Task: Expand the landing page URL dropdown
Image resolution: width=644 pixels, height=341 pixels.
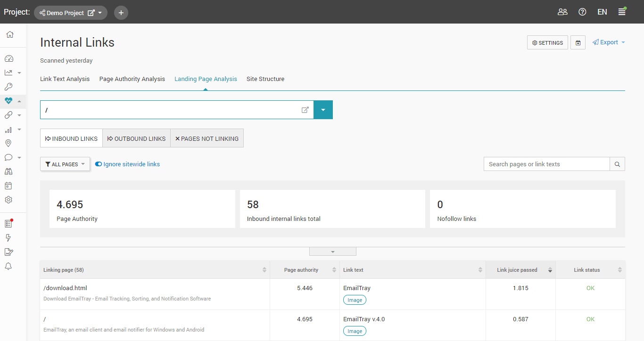Action: click(323, 110)
